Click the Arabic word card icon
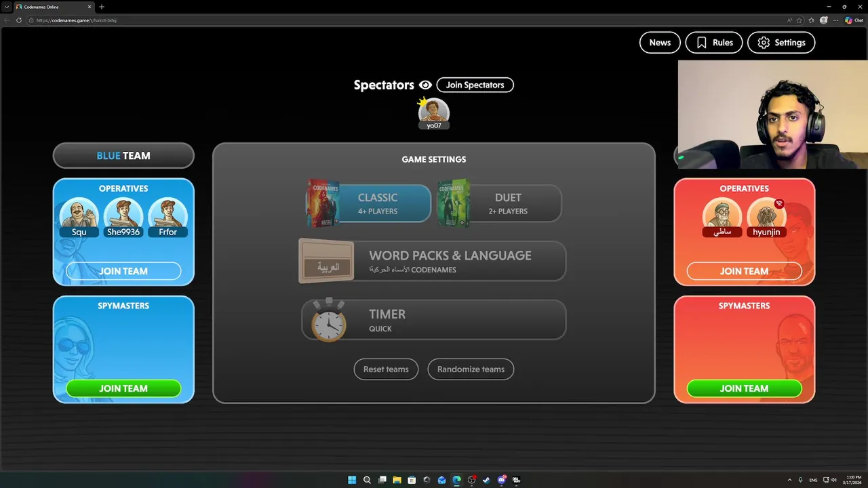This screenshot has height=488, width=868. click(326, 261)
